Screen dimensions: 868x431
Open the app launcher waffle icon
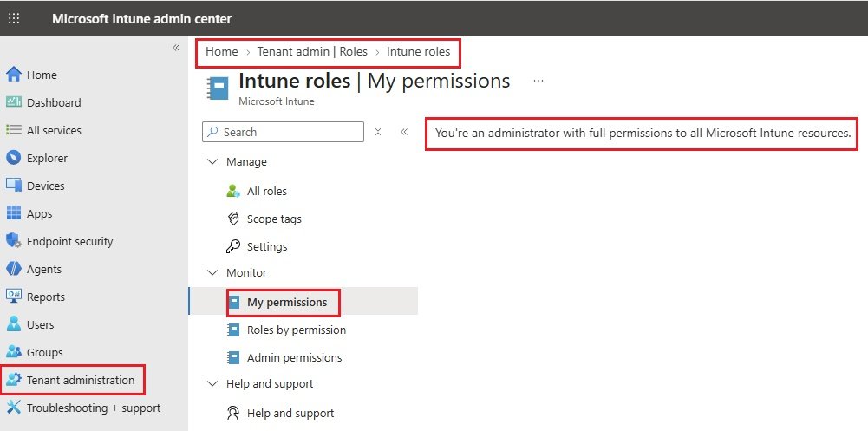14,18
